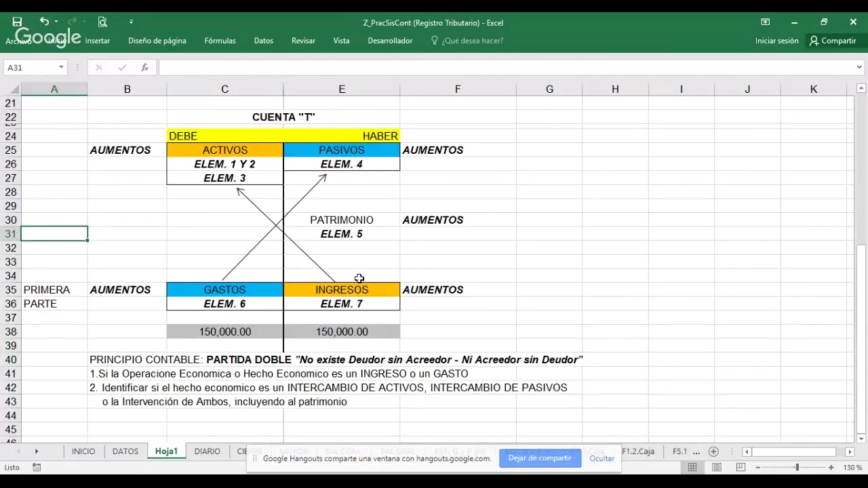The height and width of the screenshot is (488, 868).
Task: Click the macro recording icon in status bar
Action: pyautogui.click(x=37, y=468)
